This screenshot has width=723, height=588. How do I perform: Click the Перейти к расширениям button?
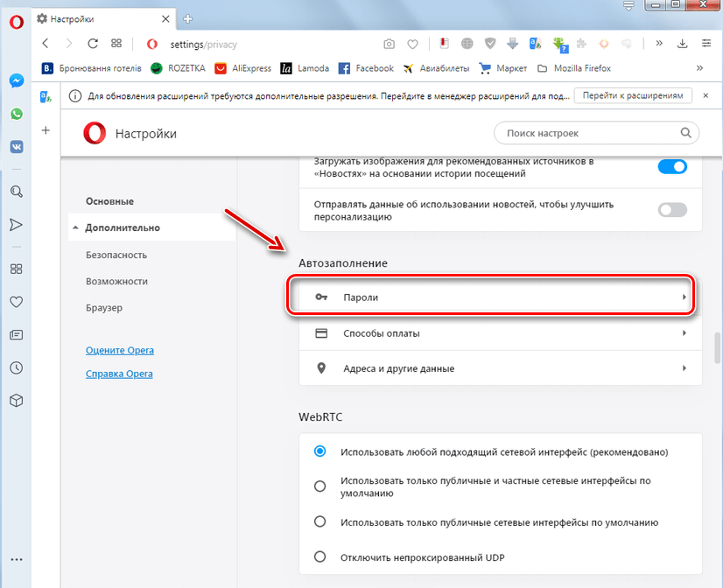(632, 95)
